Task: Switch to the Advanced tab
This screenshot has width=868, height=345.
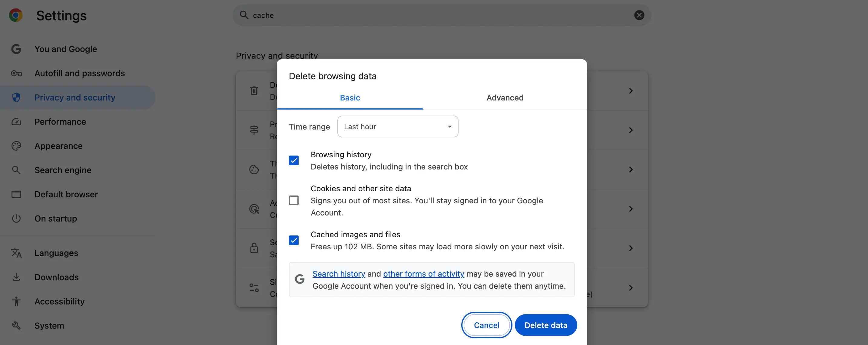Action: tap(505, 98)
